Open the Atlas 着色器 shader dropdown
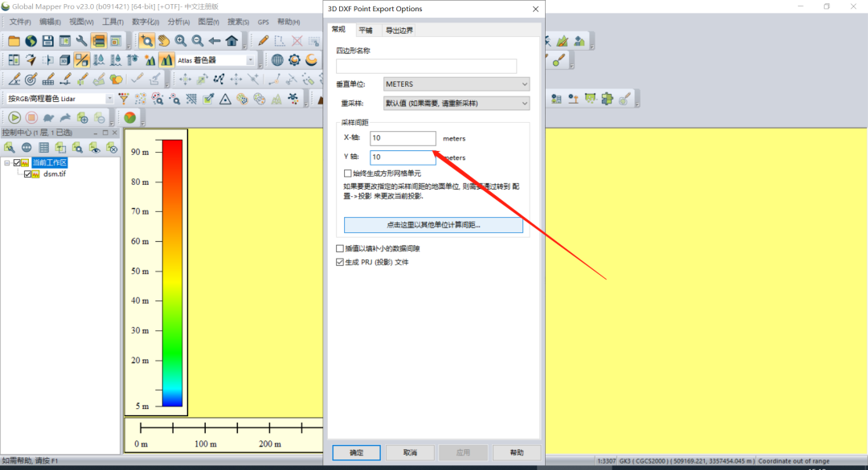The width and height of the screenshot is (868, 470). (215, 59)
